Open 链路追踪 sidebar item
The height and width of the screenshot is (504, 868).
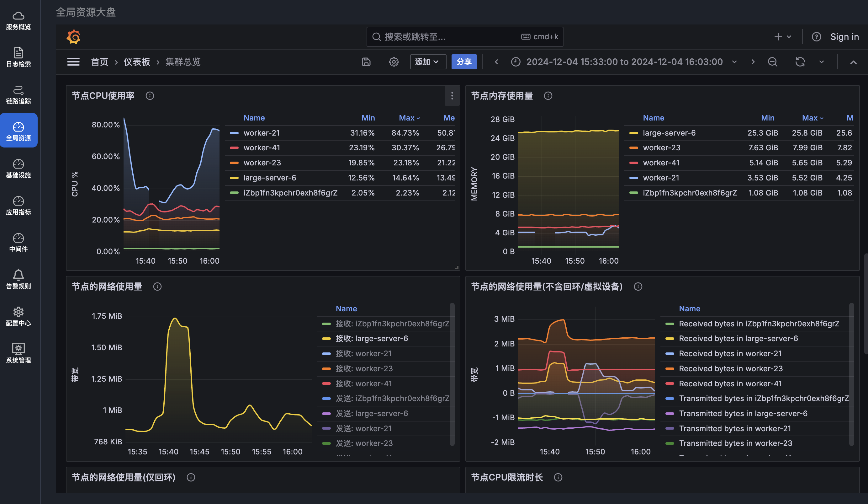19,94
